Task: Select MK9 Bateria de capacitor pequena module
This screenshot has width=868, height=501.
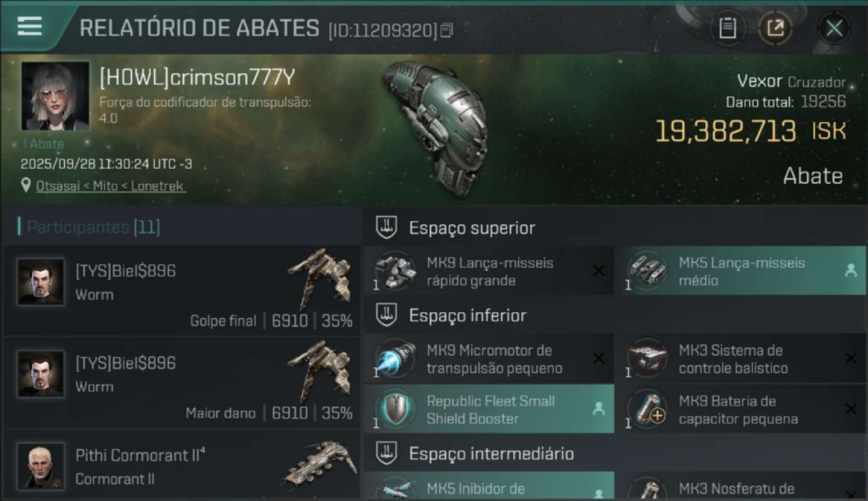Action: [740, 409]
